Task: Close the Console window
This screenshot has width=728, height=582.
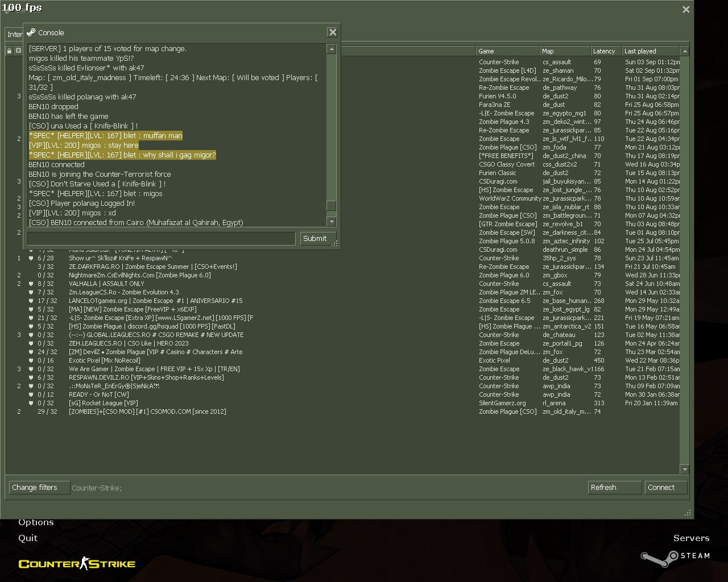Action: pyautogui.click(x=333, y=32)
